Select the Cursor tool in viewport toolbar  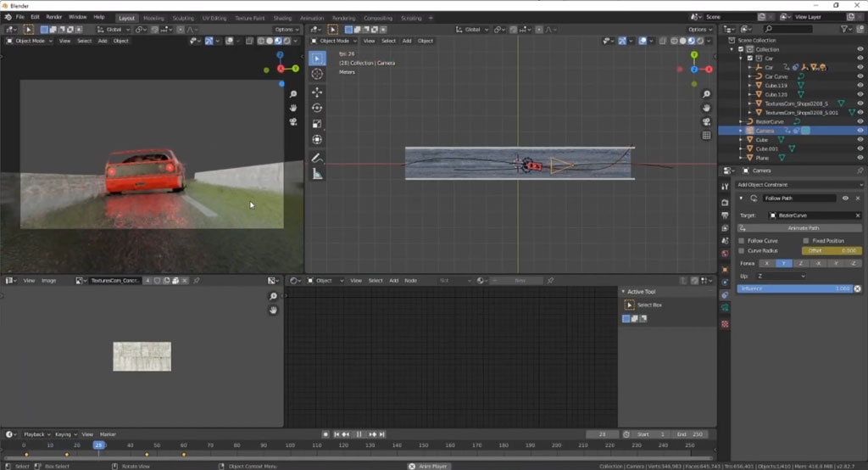tap(317, 75)
